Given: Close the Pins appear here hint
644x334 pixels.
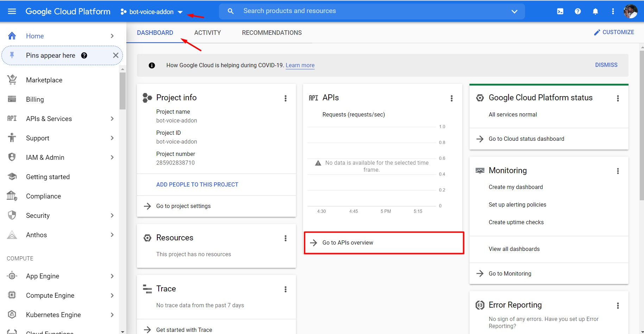Looking at the screenshot, I should coord(115,55).
